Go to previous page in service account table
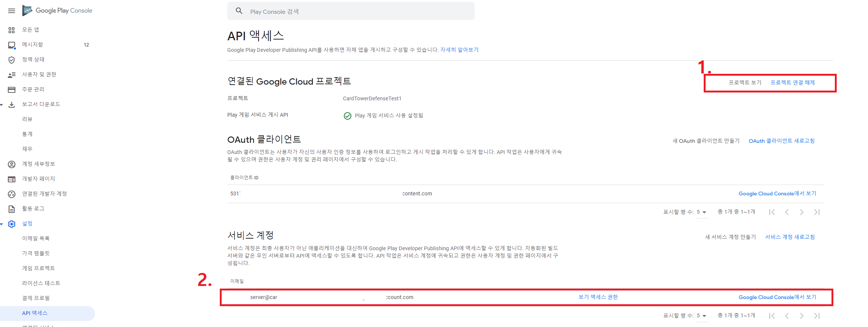The image size is (868, 327). click(787, 316)
